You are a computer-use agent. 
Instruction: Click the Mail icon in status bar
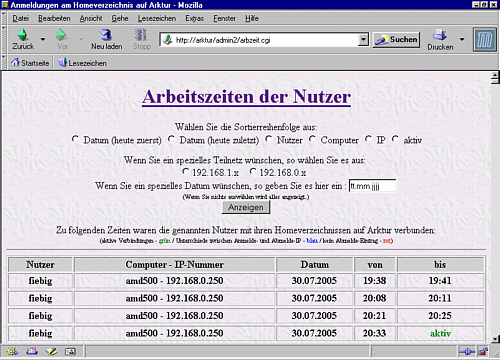coord(32,351)
